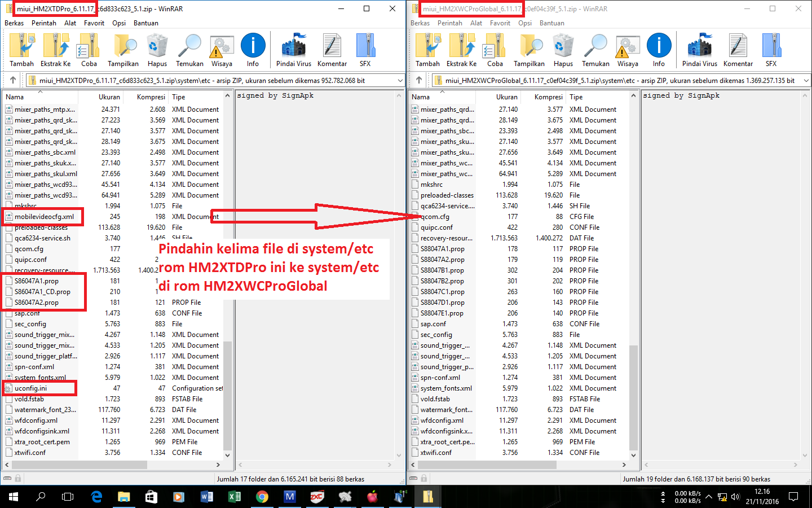Click the Coba (Test) toolbar icon
This screenshot has height=508, width=812.
coord(88,49)
